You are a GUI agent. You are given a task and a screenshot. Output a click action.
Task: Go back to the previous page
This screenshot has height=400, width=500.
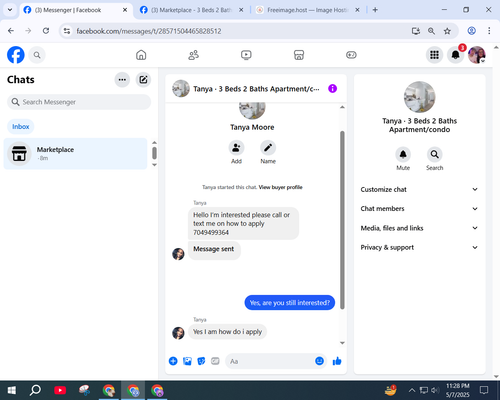11,31
